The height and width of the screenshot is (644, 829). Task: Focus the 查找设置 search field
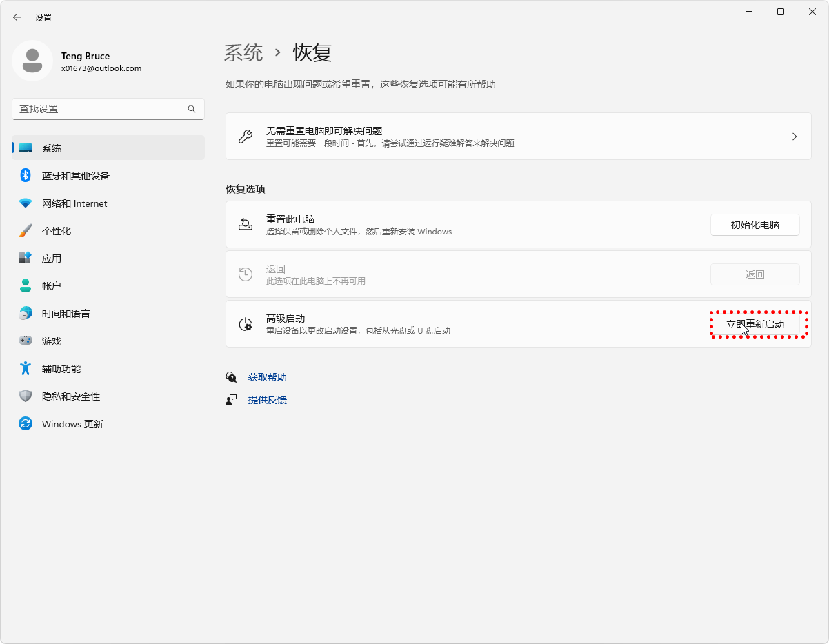(x=108, y=109)
